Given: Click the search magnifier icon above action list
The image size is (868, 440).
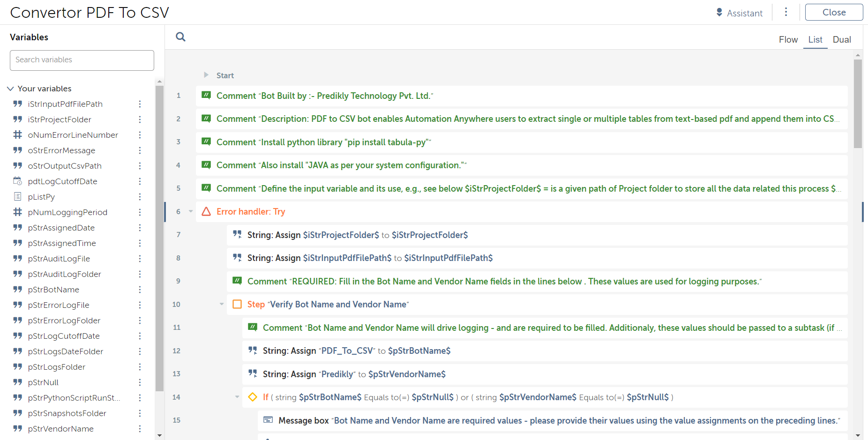Looking at the screenshot, I should click(x=180, y=37).
